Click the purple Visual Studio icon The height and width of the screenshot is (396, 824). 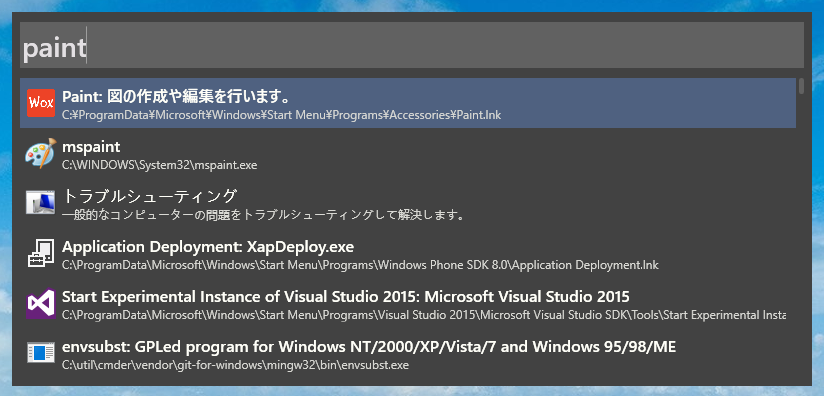[x=40, y=304]
